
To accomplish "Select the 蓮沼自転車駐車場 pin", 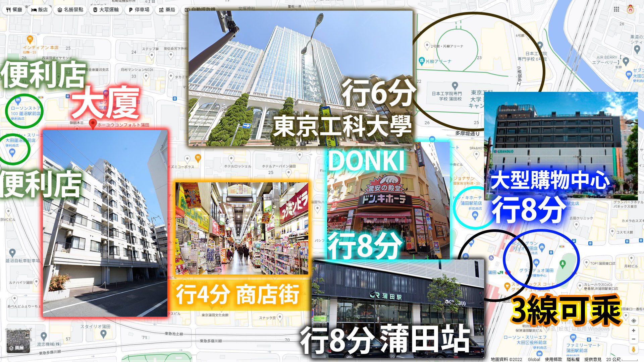I will coord(12,252).
